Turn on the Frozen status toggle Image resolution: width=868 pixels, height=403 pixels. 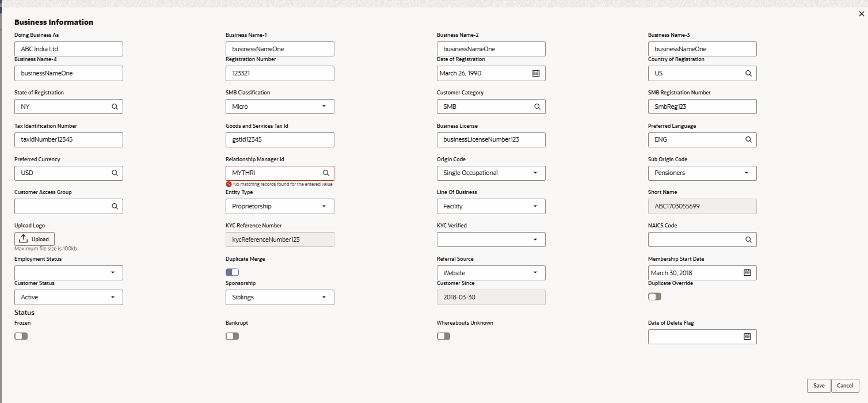(21, 336)
